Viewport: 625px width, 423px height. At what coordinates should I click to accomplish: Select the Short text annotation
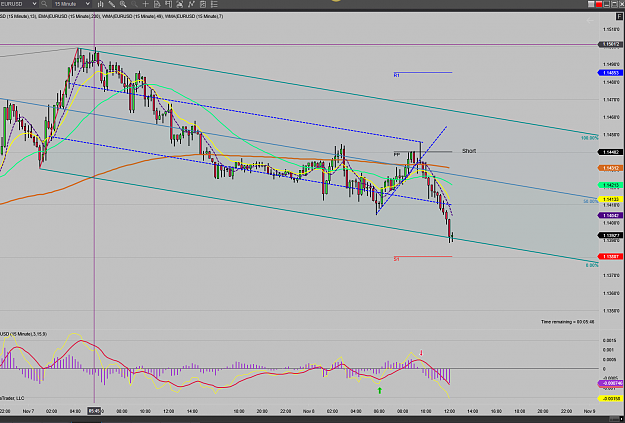pyautogui.click(x=469, y=151)
